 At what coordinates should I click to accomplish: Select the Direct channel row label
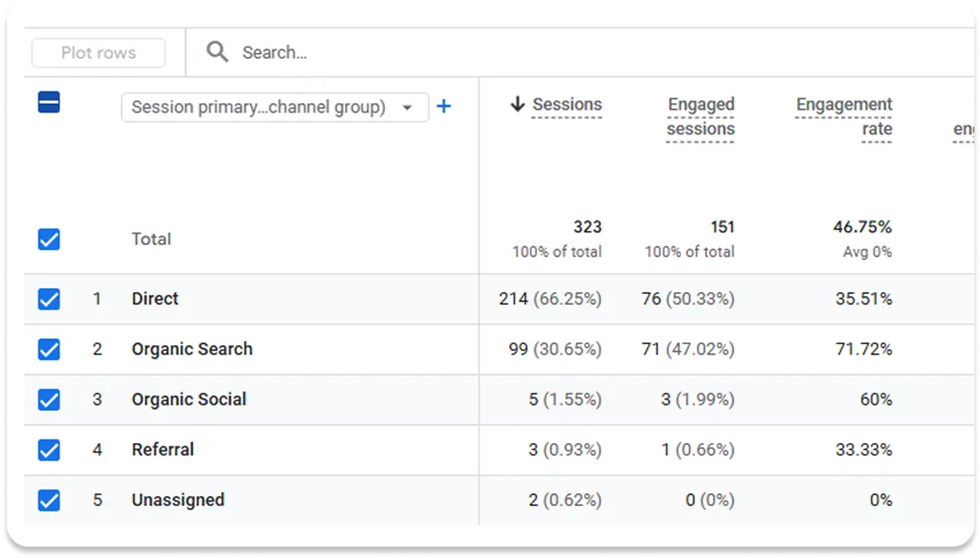click(x=155, y=299)
